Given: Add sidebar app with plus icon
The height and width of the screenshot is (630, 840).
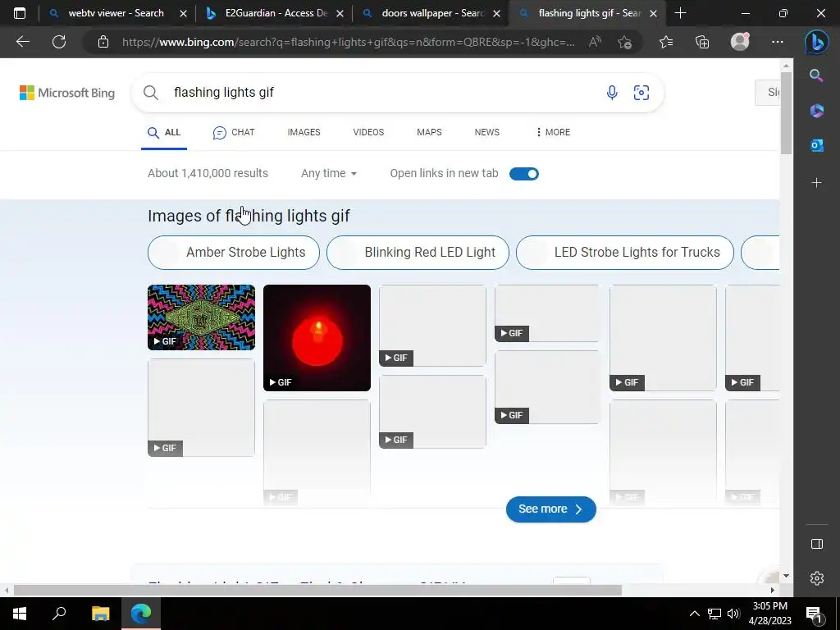Looking at the screenshot, I should [x=816, y=183].
